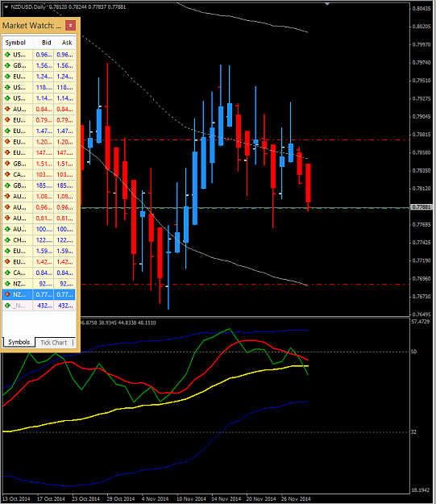Click the green up arrow in the CA... 0.84 row
436x504 pixels.
7,273
